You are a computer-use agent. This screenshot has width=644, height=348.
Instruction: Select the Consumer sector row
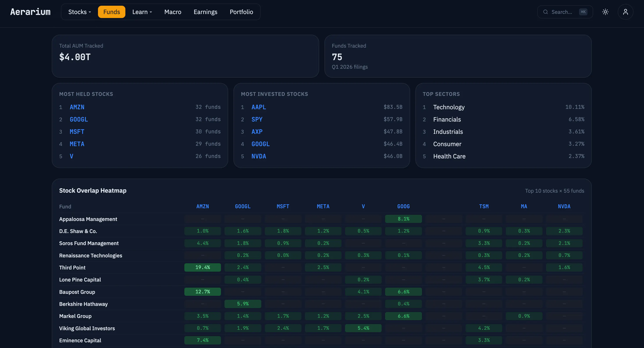coord(503,144)
